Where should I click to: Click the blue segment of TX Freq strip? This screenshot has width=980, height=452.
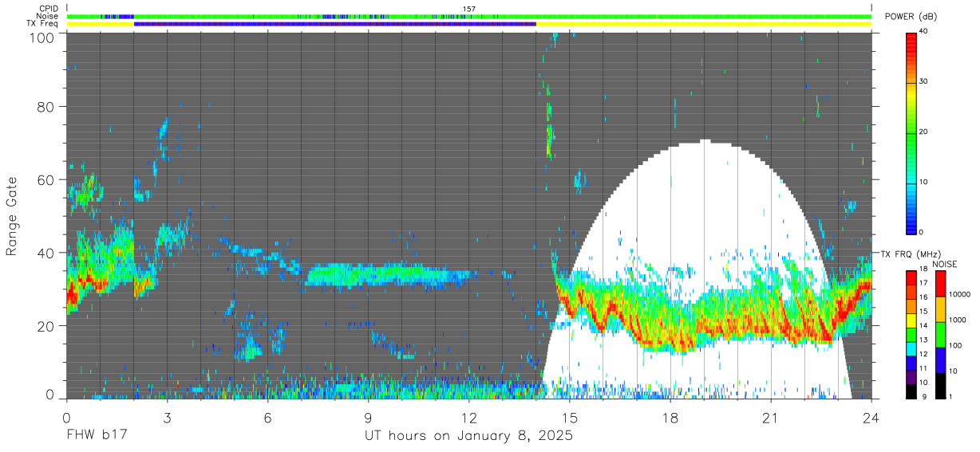(x=335, y=24)
